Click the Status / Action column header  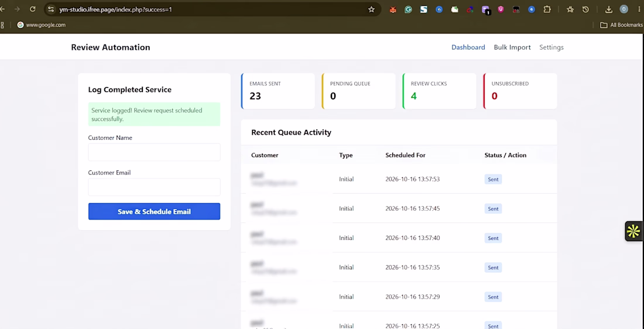[x=505, y=155]
